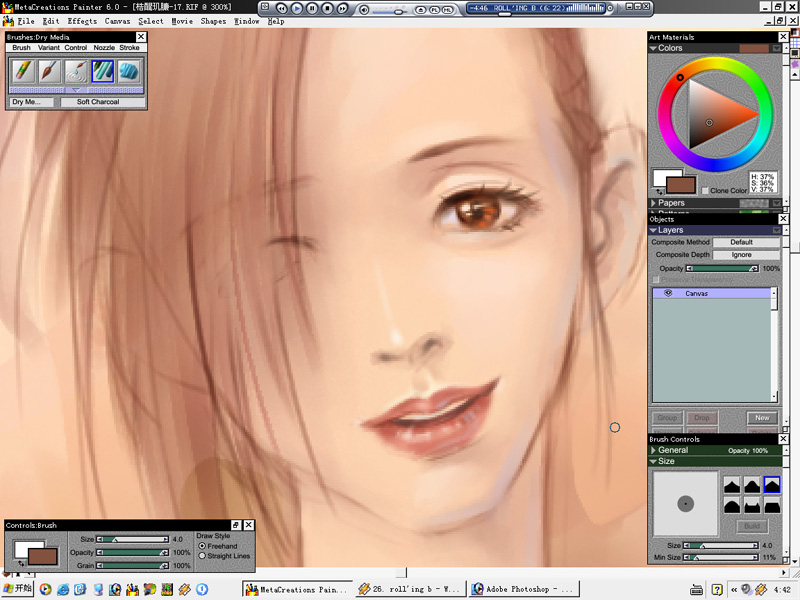Open the Dry Media brush category dropdown

(32, 102)
